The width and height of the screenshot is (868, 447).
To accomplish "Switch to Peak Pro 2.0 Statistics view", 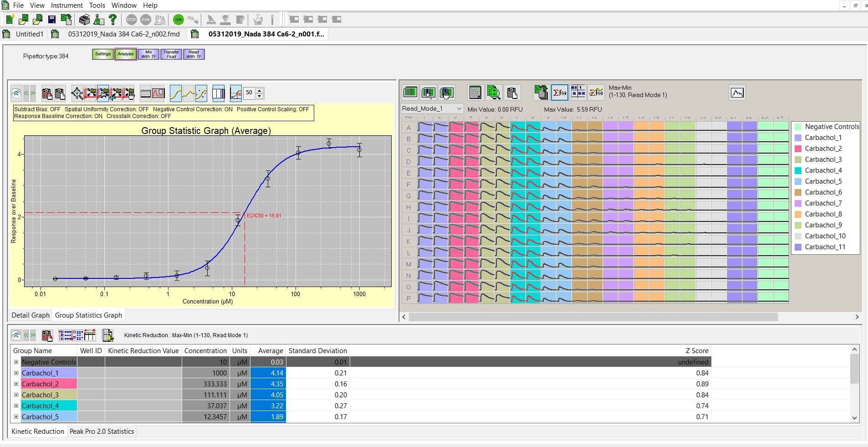I will click(x=102, y=431).
